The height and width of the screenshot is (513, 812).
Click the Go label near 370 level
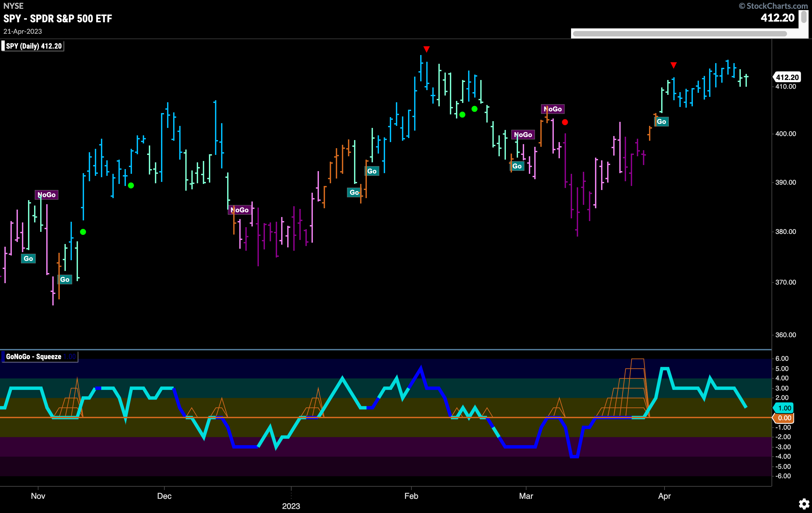click(x=65, y=279)
